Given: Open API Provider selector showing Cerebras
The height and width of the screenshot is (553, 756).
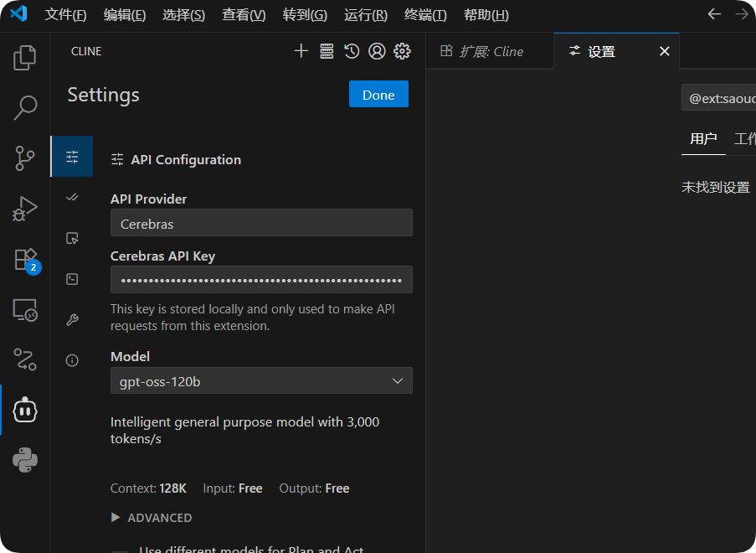Looking at the screenshot, I should (261, 223).
